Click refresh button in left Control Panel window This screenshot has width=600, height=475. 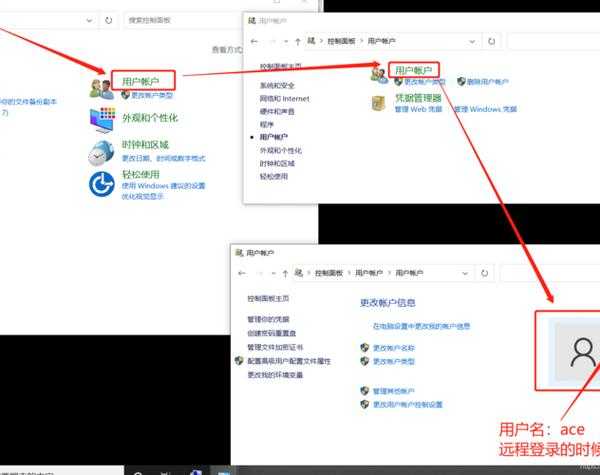(109, 20)
